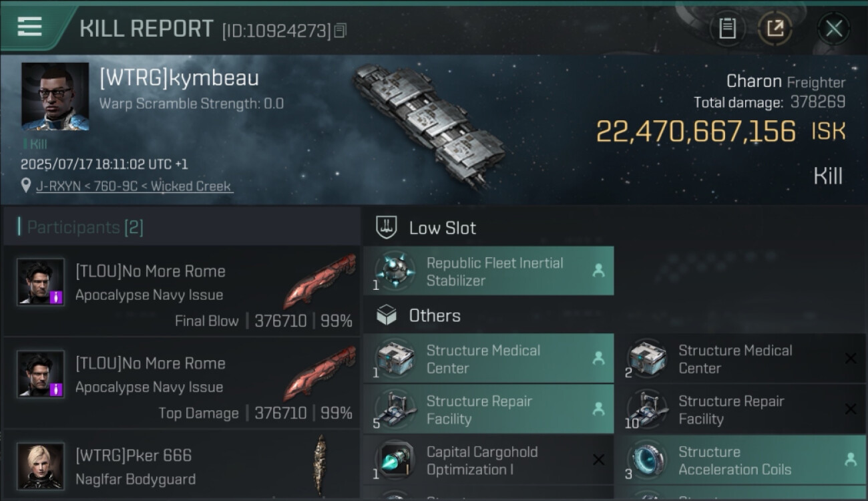Screen dimensions: 868x501
Task: Copy the kill report ID
Action: pos(341,31)
